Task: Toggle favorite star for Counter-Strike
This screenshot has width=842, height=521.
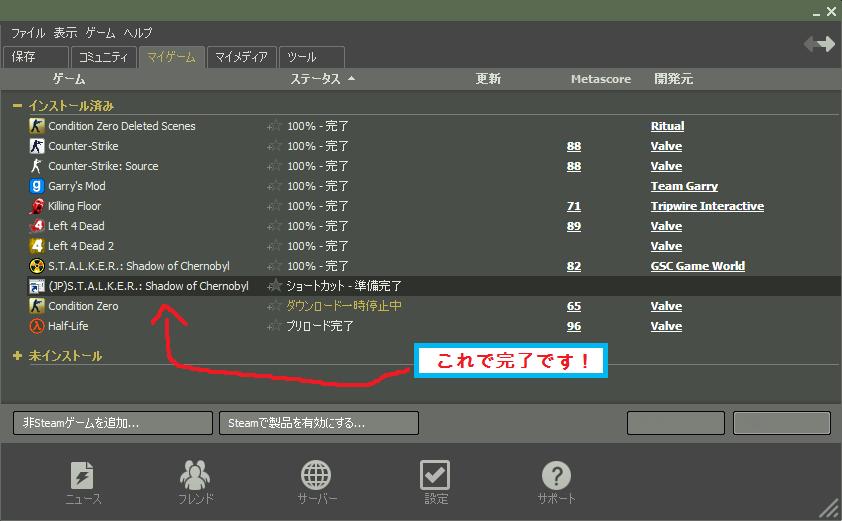Action: point(274,146)
